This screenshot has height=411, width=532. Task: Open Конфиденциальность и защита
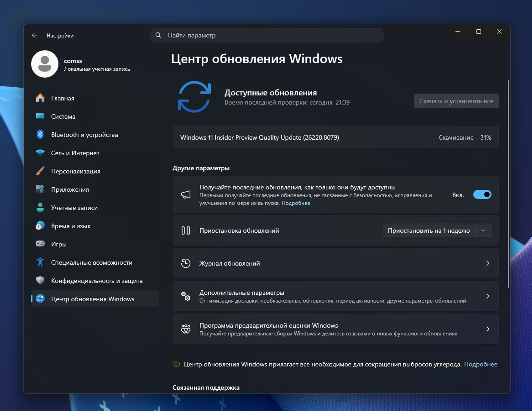(95, 281)
